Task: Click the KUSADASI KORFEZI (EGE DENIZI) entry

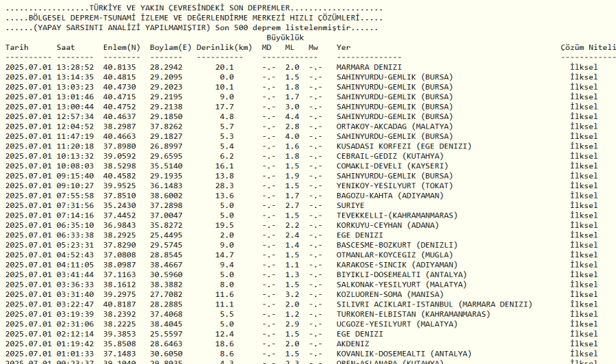Action: pos(404,146)
